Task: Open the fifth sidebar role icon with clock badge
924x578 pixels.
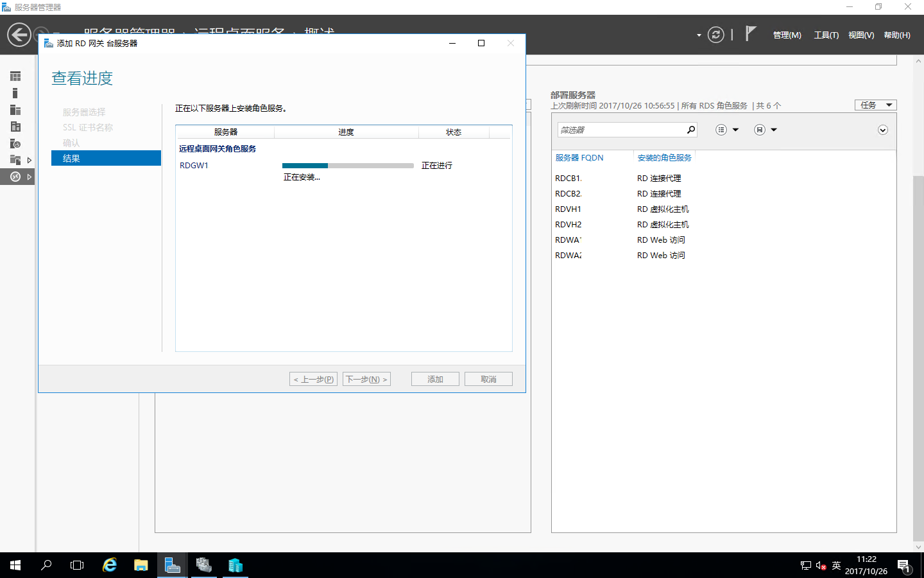Action: [15, 143]
